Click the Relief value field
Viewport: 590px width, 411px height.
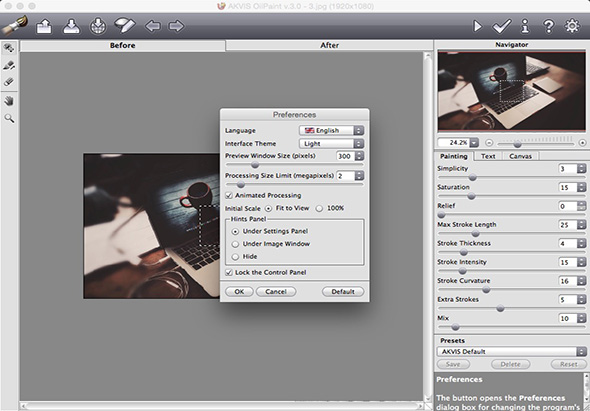[x=568, y=206]
